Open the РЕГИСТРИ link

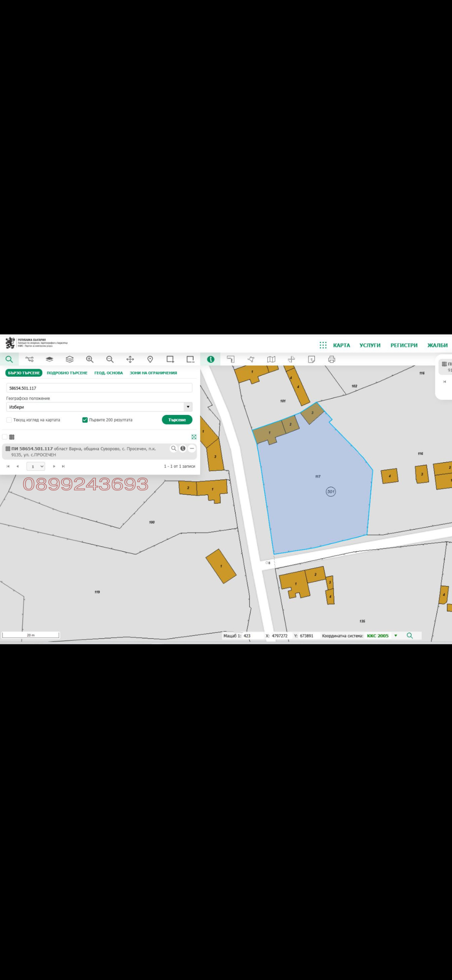(x=404, y=345)
